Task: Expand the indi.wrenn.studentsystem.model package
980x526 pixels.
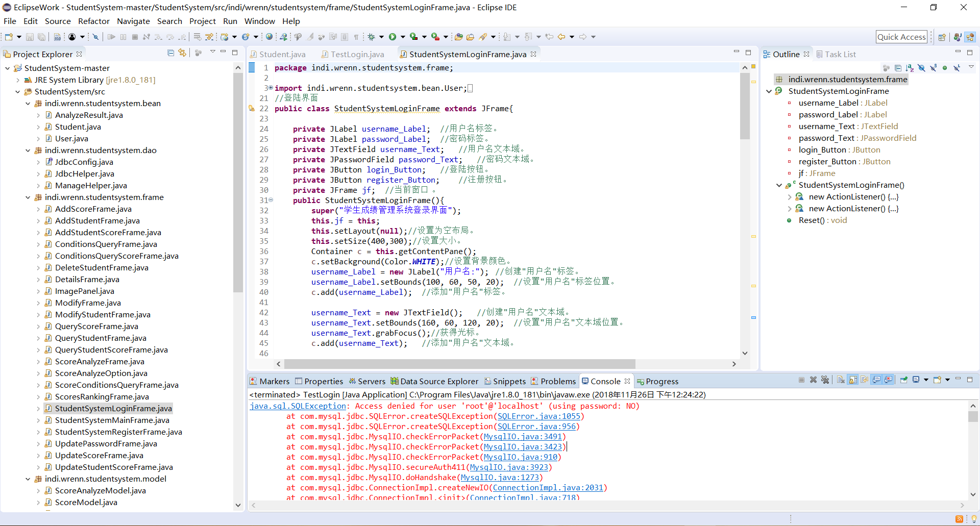Action: tap(28, 479)
